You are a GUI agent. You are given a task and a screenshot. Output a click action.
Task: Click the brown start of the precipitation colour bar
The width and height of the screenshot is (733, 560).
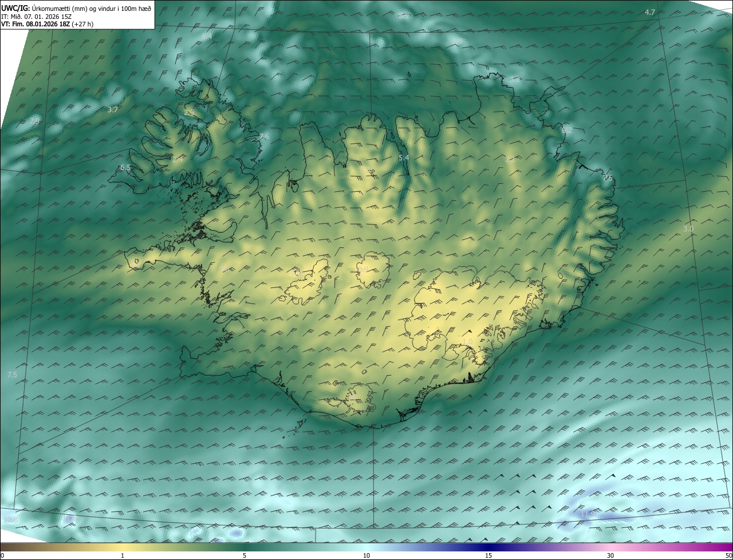point(9,547)
